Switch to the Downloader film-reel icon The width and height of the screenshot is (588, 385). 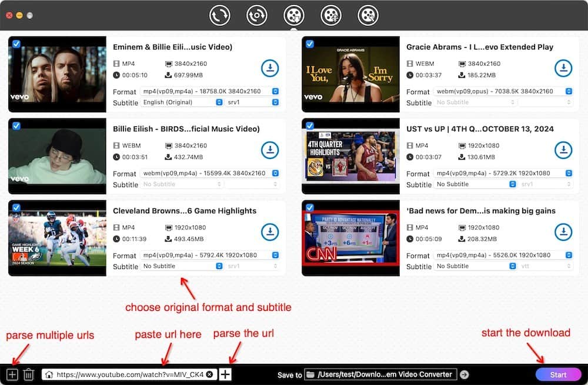coord(294,16)
